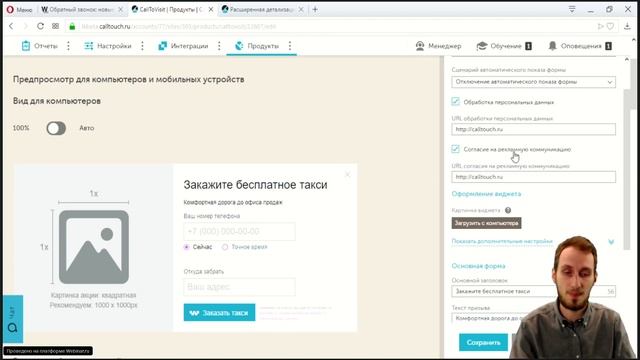Reload the page with the refresh icon

(40, 26)
